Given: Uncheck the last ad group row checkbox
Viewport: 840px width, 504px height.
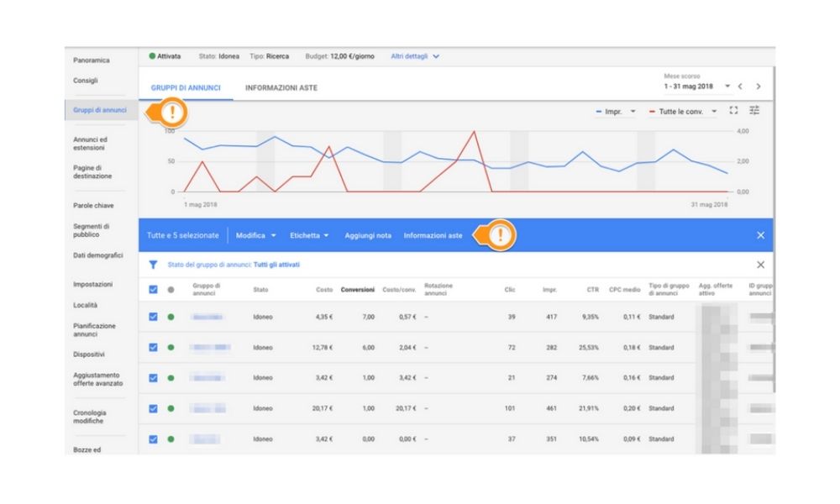Looking at the screenshot, I should [155, 438].
